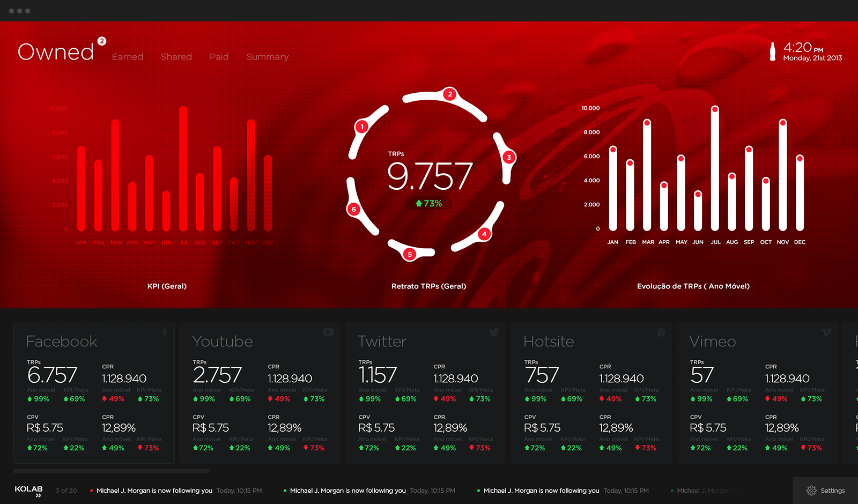
Task: Click the NOV bar in KPI (Geral) chart
Action: (251, 175)
